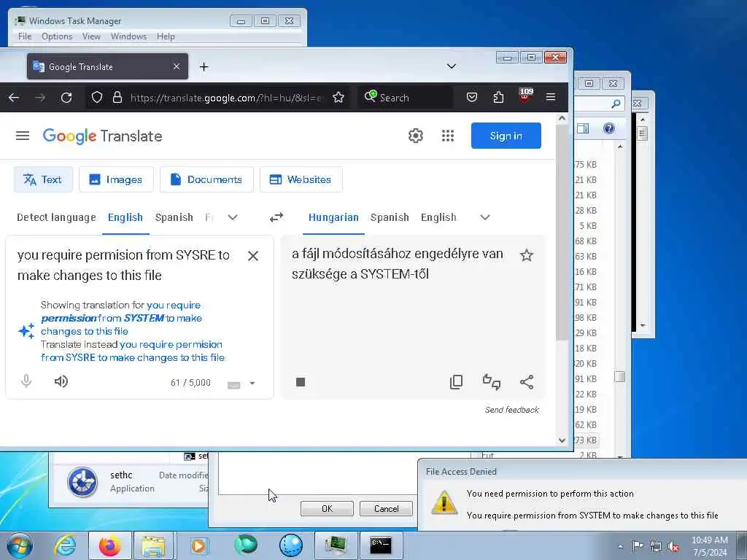Listen to source text
The width and height of the screenshot is (747, 560).
pos(61,381)
